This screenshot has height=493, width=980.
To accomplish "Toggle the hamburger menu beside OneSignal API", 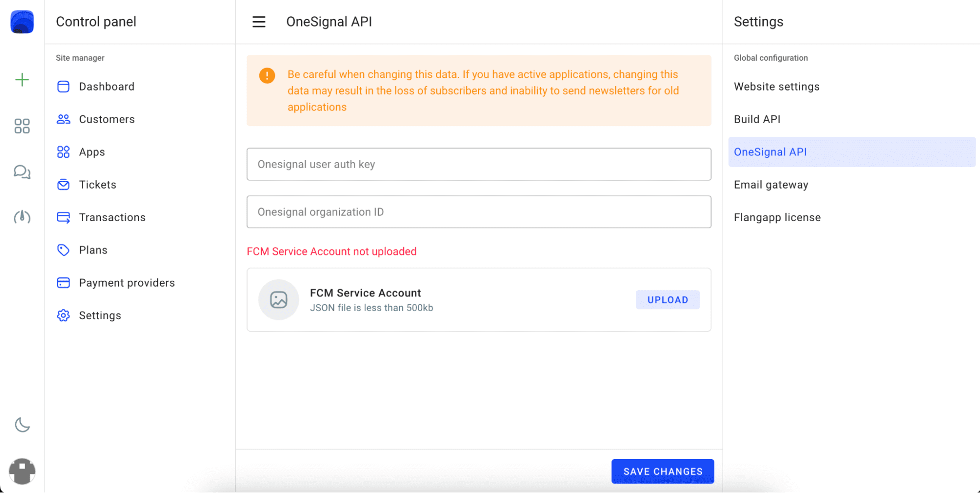I will [x=259, y=22].
